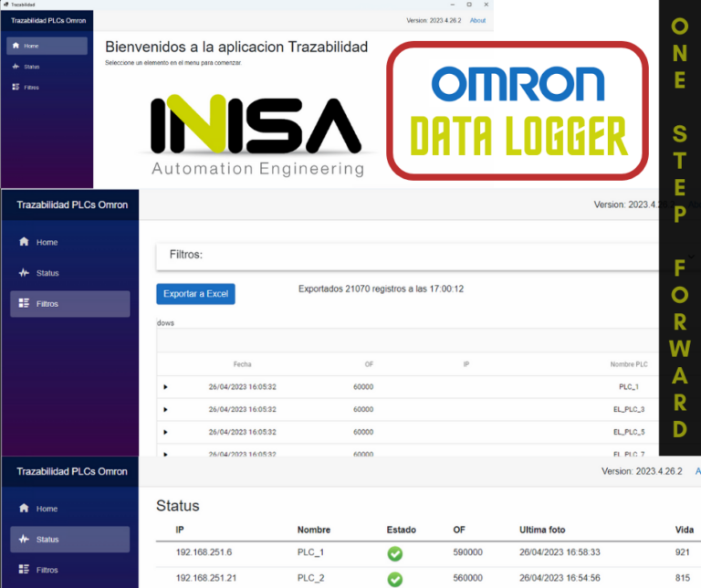Click the EL_PLC_3 cell in the export table
Viewport: 701px width, 588px height.
pyautogui.click(x=629, y=410)
